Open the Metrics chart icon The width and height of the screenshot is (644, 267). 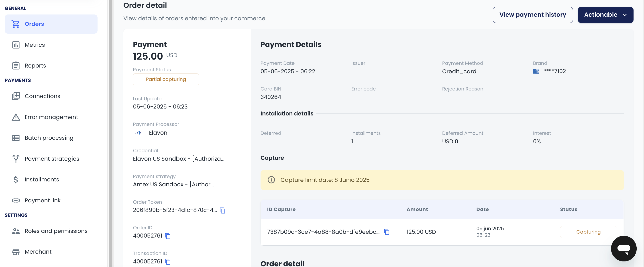(16, 45)
